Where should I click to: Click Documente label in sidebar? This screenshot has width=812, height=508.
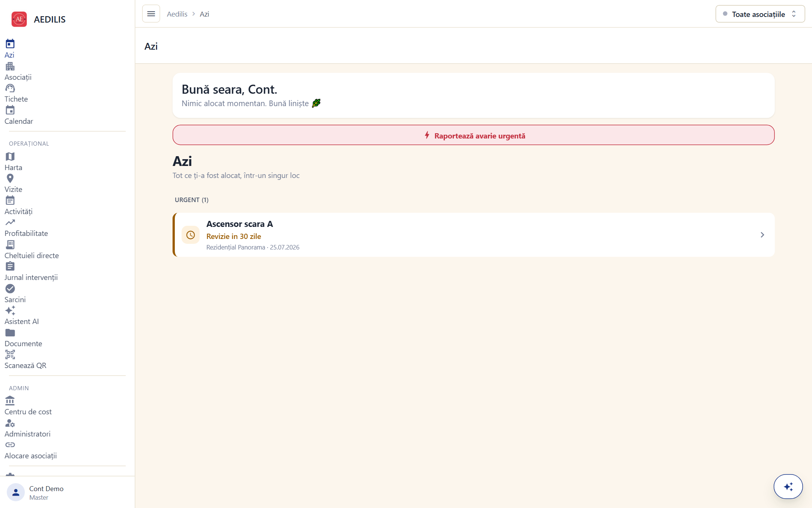coord(23,344)
